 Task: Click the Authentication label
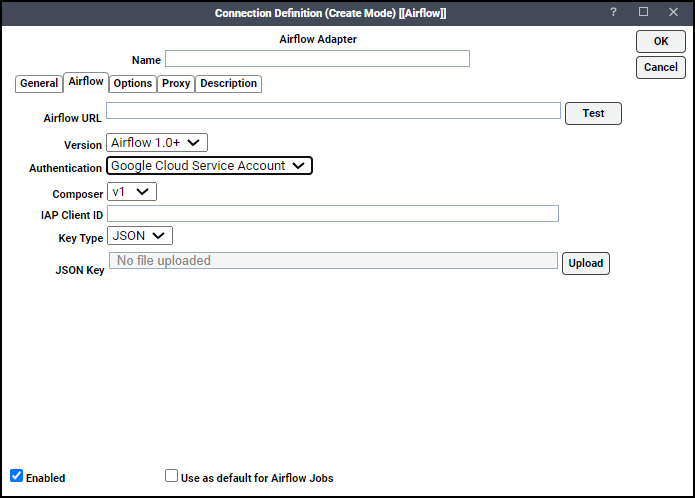click(x=66, y=168)
